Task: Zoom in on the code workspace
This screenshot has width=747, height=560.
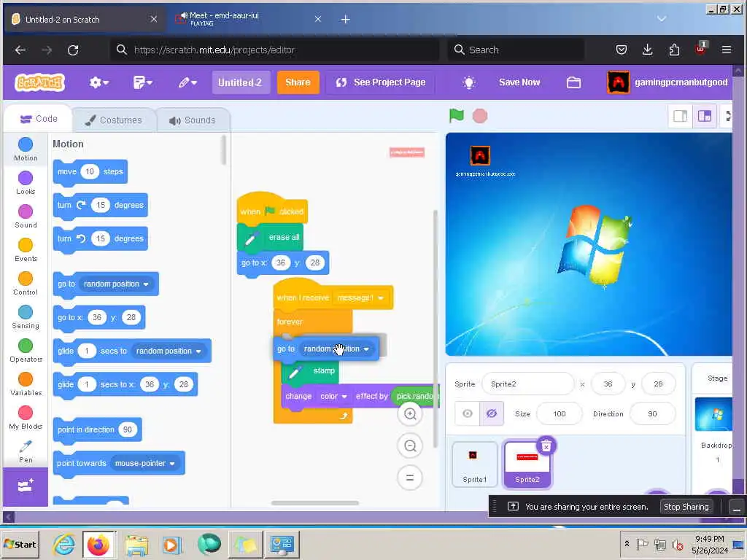Action: 410,414
